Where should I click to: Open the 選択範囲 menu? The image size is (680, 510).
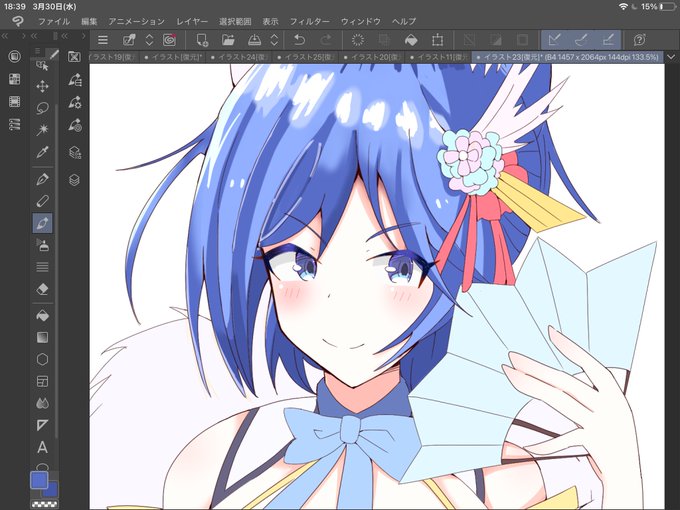pyautogui.click(x=235, y=21)
